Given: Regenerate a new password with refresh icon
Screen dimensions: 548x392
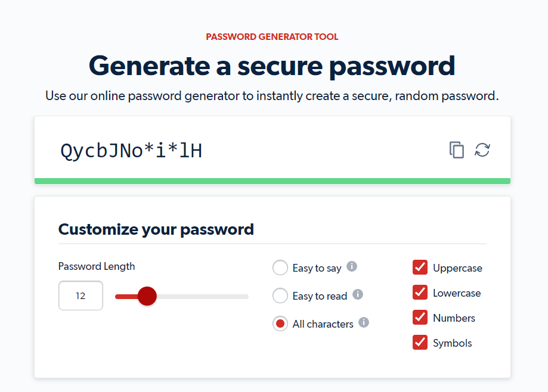Looking at the screenshot, I should click(x=482, y=150).
